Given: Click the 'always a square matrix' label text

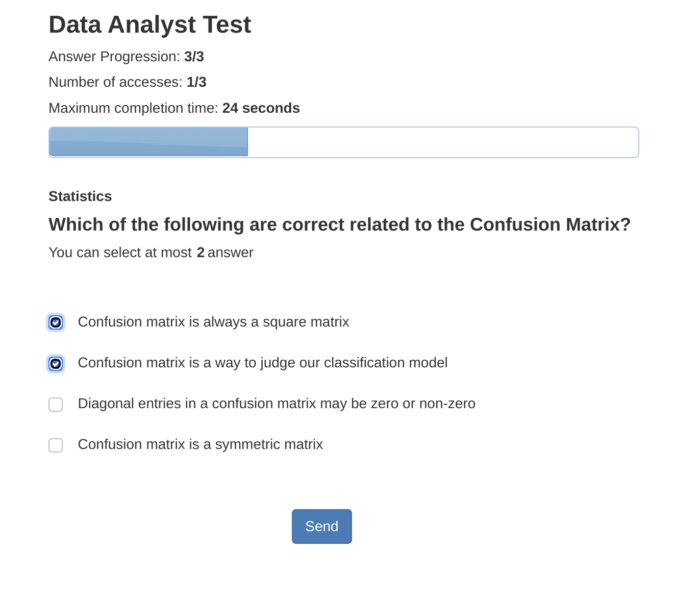Looking at the screenshot, I should (213, 322).
